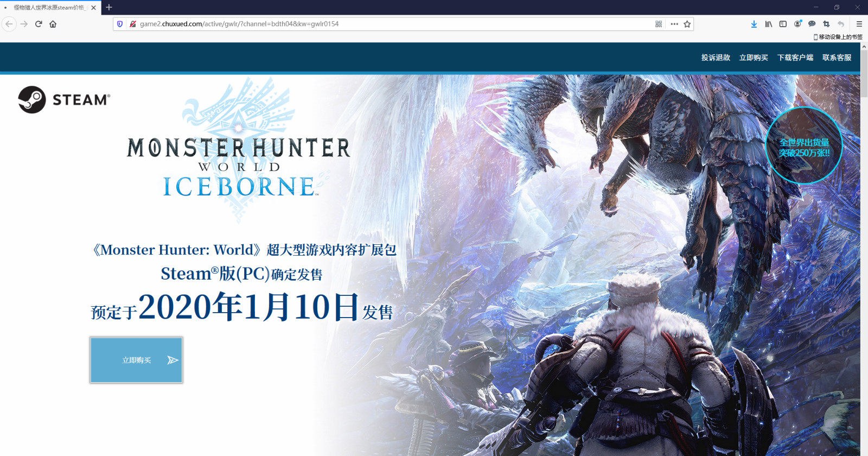Image resolution: width=868 pixels, height=456 pixels.
Task: Restore down the browser window
Action: [x=837, y=7]
